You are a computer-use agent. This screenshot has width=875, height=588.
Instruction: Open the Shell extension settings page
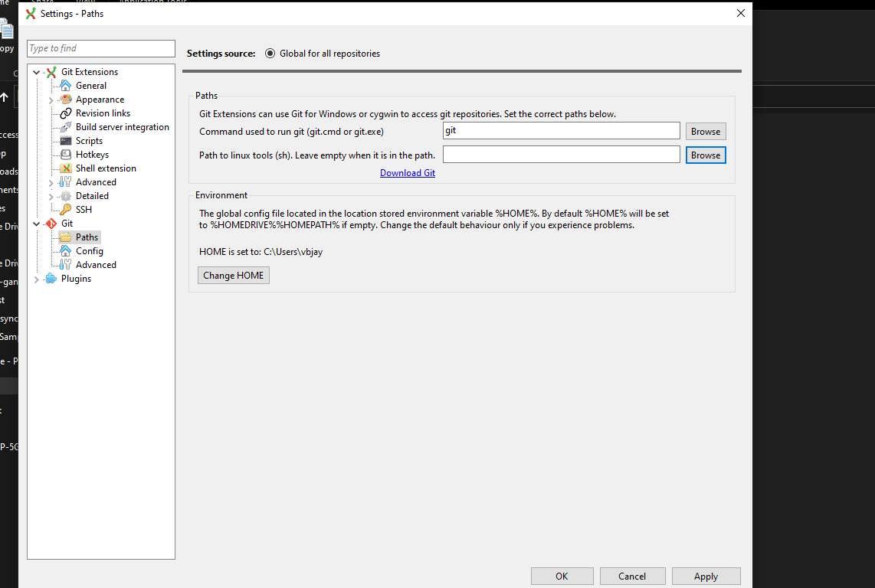pos(106,168)
